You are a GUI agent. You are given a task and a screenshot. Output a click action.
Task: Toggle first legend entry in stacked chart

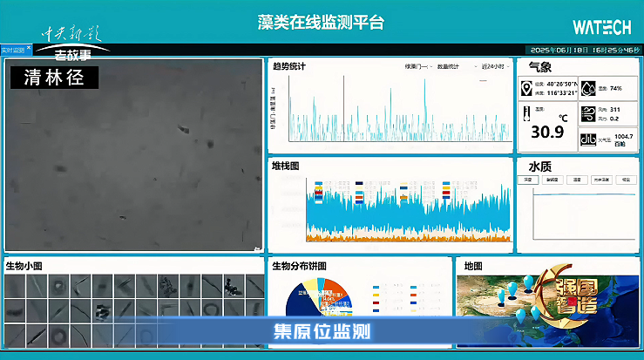point(319,185)
